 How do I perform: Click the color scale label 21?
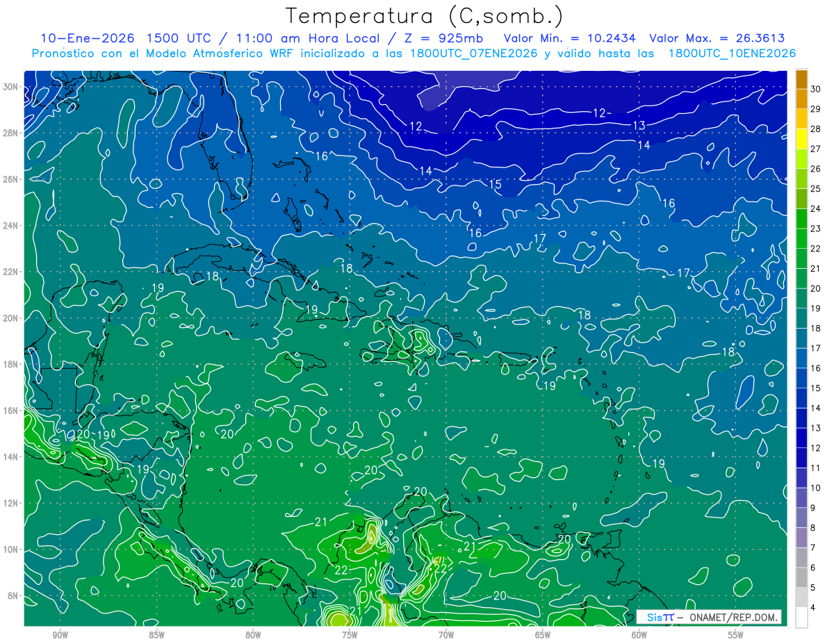pyautogui.click(x=815, y=269)
